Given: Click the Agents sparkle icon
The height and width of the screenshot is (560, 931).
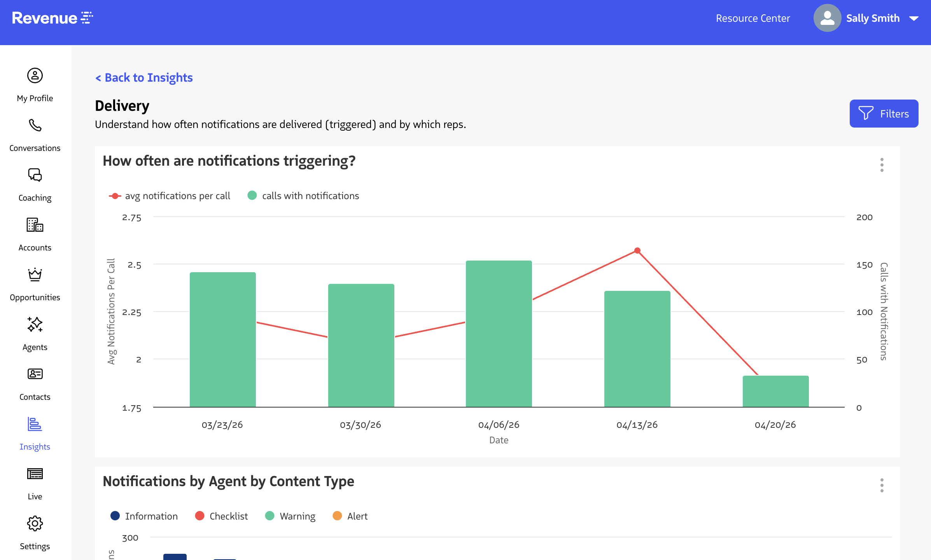Looking at the screenshot, I should pyautogui.click(x=35, y=324).
